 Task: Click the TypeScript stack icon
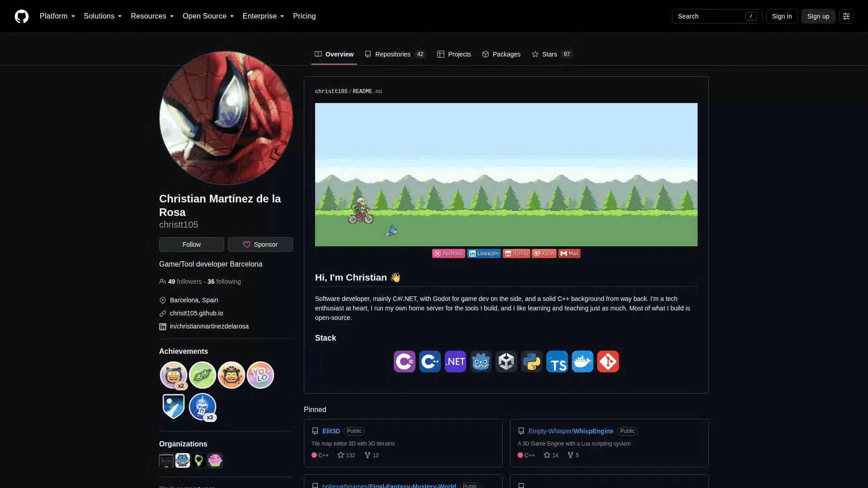point(557,361)
